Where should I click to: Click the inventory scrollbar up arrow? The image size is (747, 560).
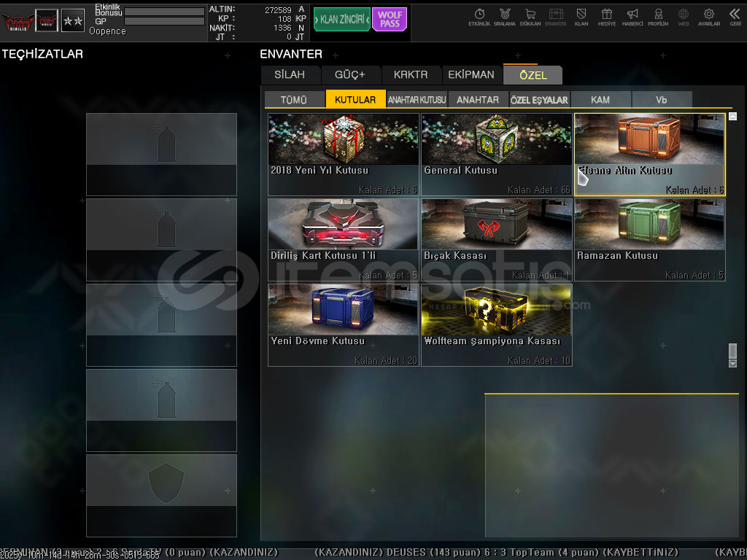pos(732,116)
